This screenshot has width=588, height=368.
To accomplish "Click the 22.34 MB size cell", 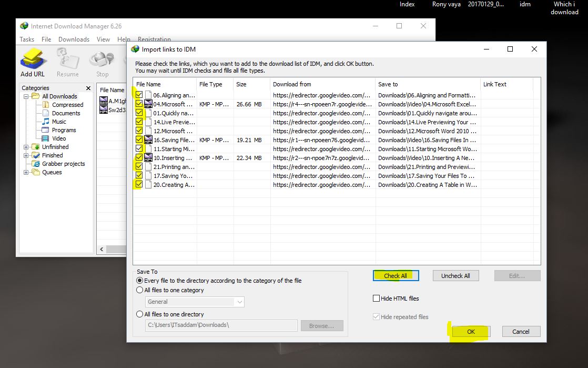I will pos(249,158).
